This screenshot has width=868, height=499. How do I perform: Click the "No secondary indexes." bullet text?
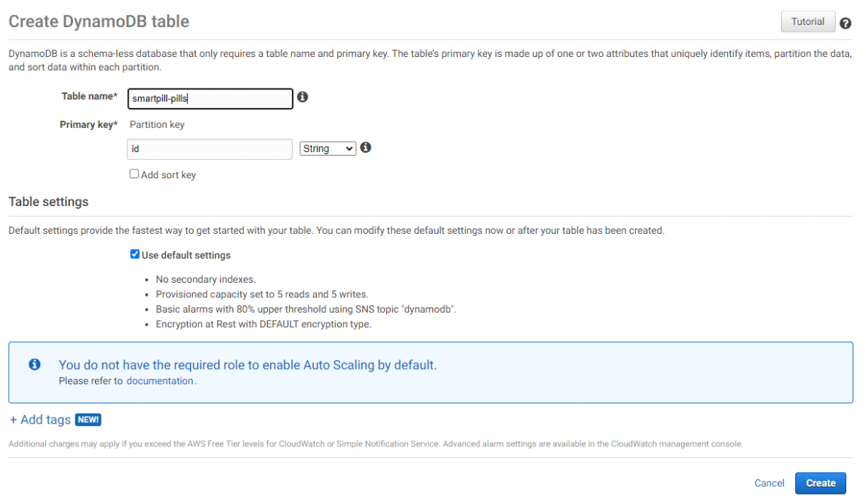[206, 279]
